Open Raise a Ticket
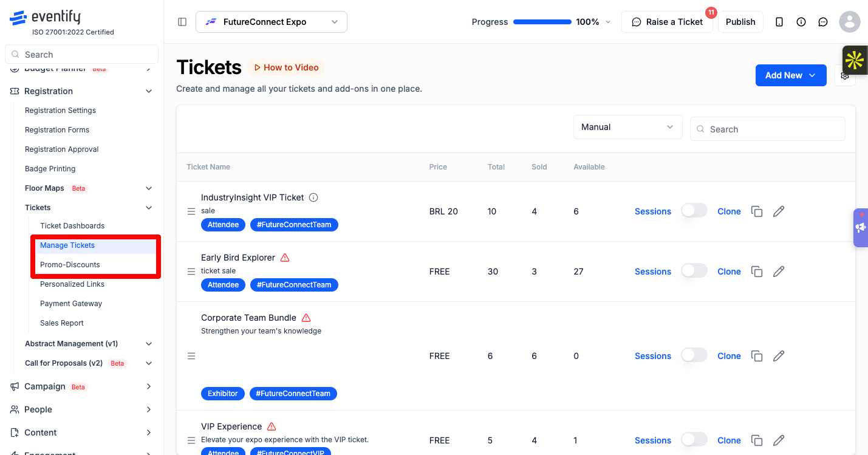The width and height of the screenshot is (868, 455). (x=667, y=22)
